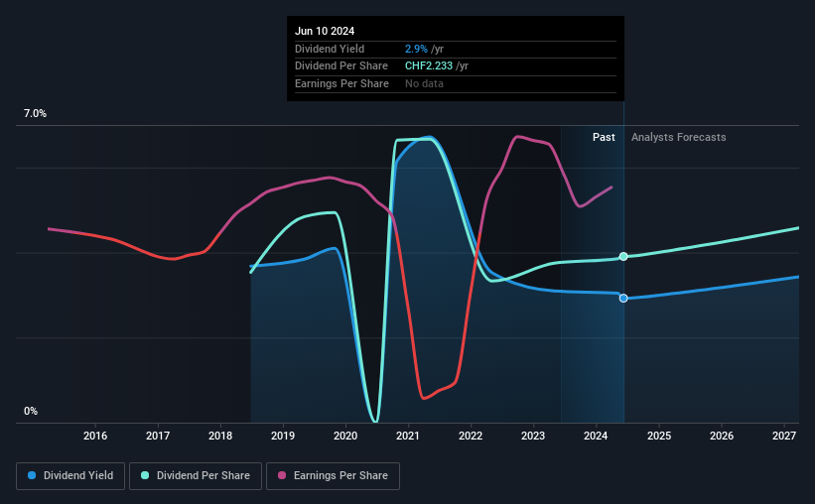Viewport: 815px width, 504px height.
Task: Click the 'Analysts Forecasts' label
Action: 678,137
